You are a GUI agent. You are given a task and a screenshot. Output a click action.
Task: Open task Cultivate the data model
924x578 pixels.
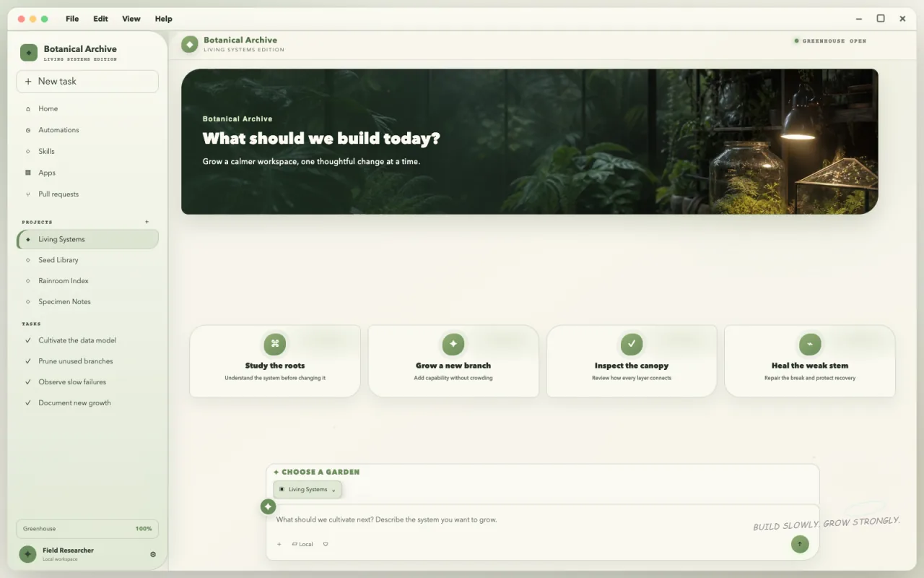click(87, 340)
